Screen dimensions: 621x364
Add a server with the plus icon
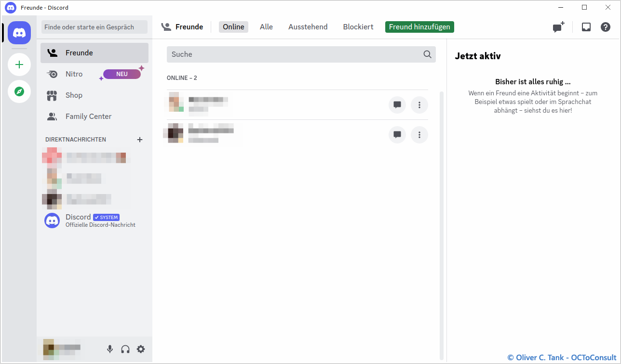[19, 65]
